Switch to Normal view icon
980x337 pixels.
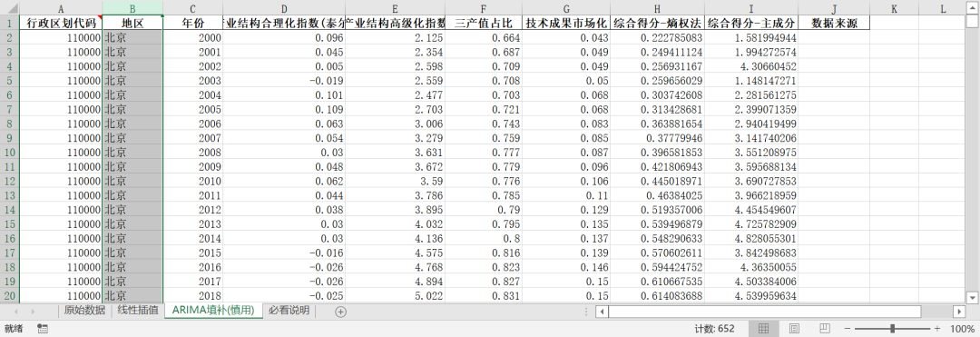pos(764,328)
